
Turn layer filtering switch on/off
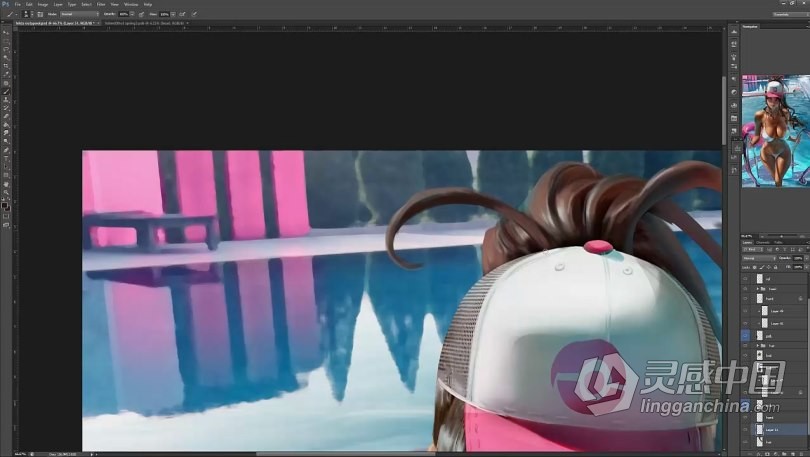(806, 249)
